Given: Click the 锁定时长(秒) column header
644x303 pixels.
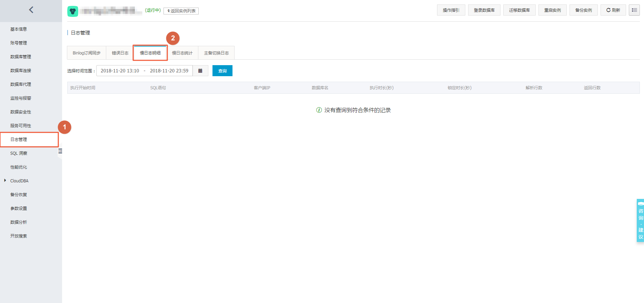Looking at the screenshot, I should (459, 88).
